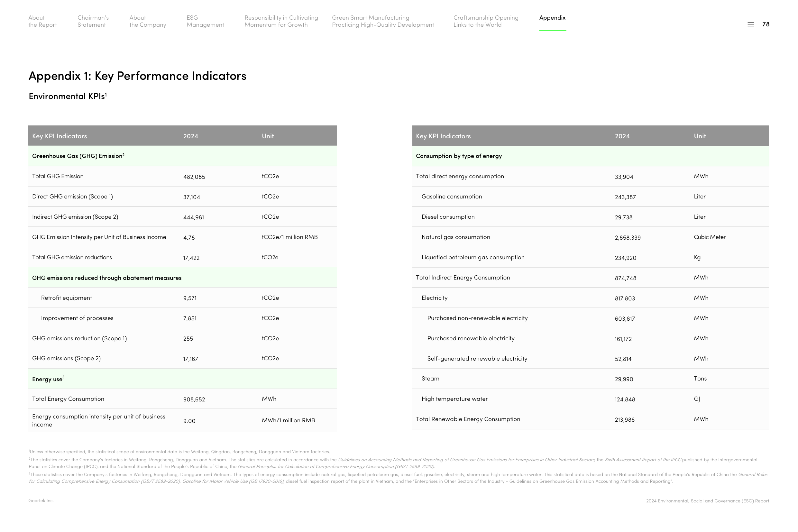
Task: Click Natural gas consumption row
Action: 590,237
